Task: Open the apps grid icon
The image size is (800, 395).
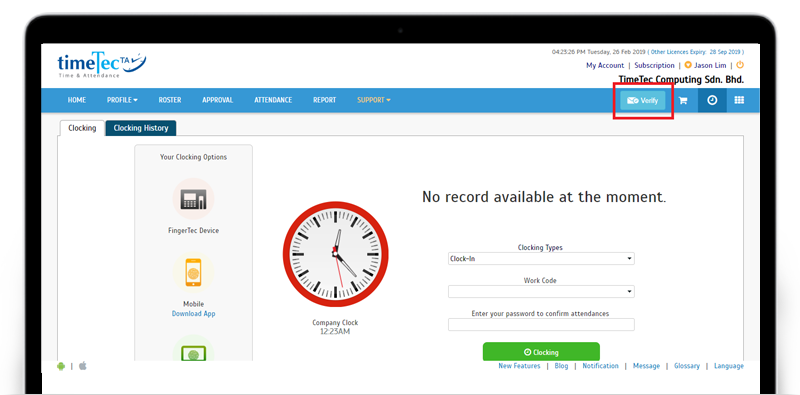Action: [739, 100]
